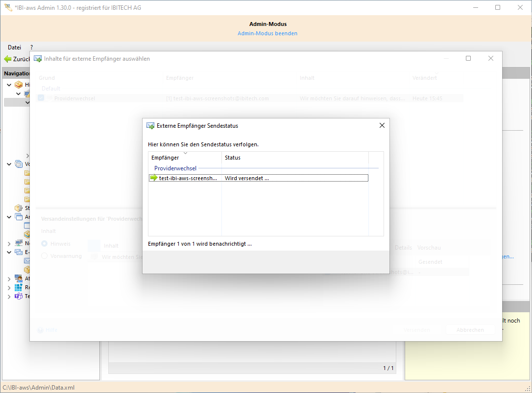Click the Admin-Modus beenden link
Viewport: 532px width, 393px height.
click(x=267, y=33)
